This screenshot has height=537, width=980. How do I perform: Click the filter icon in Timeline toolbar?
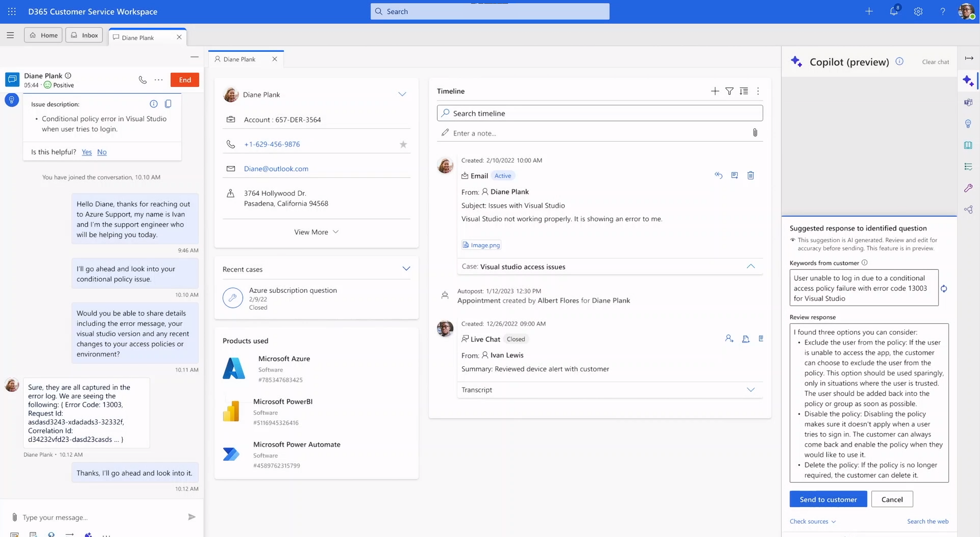coord(728,91)
